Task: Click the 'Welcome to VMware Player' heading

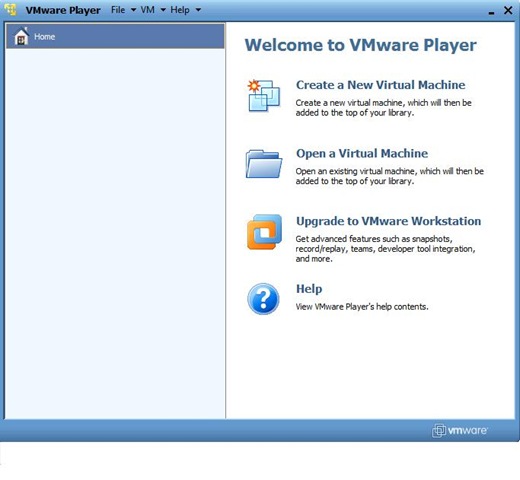Action: 361,45
